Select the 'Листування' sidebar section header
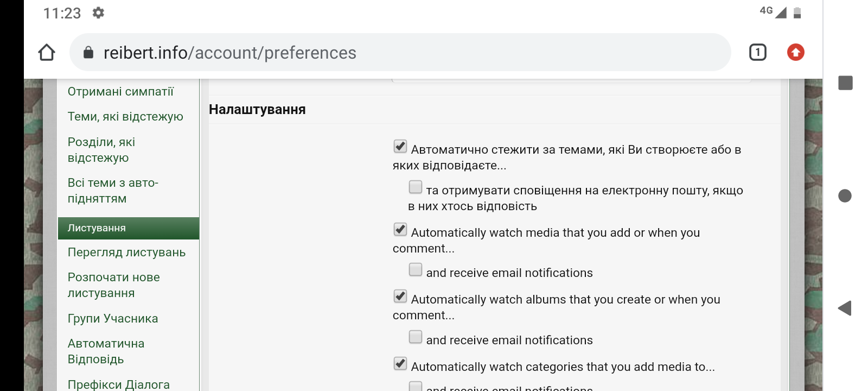The width and height of the screenshot is (868, 391). coord(129,228)
